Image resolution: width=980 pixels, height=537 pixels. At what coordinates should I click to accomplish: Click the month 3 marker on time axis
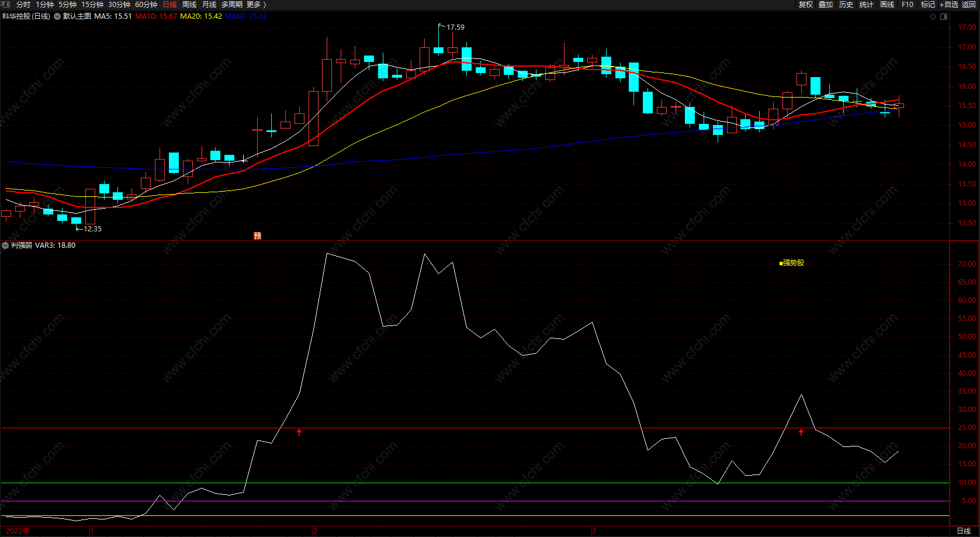594,531
